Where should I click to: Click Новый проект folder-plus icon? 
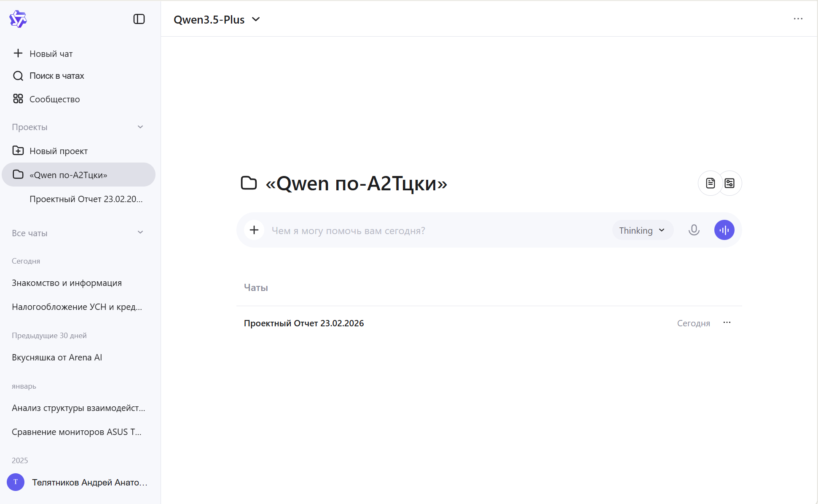(18, 151)
